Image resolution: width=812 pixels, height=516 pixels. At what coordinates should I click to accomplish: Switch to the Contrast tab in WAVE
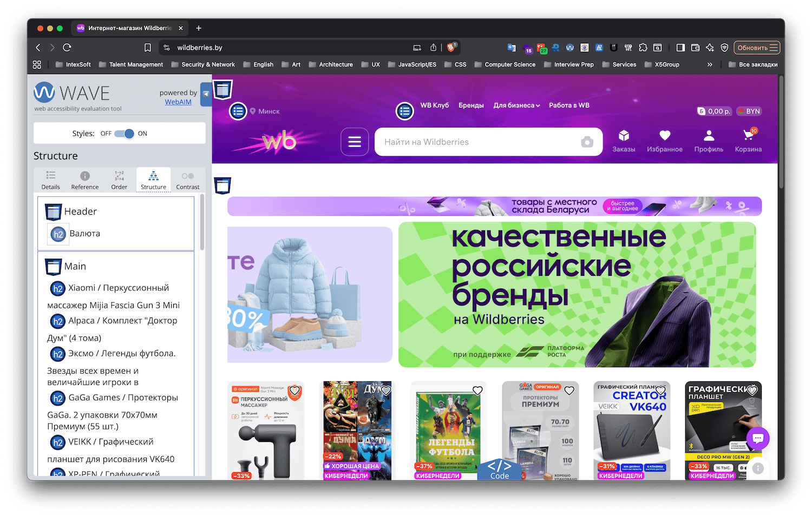(x=188, y=180)
